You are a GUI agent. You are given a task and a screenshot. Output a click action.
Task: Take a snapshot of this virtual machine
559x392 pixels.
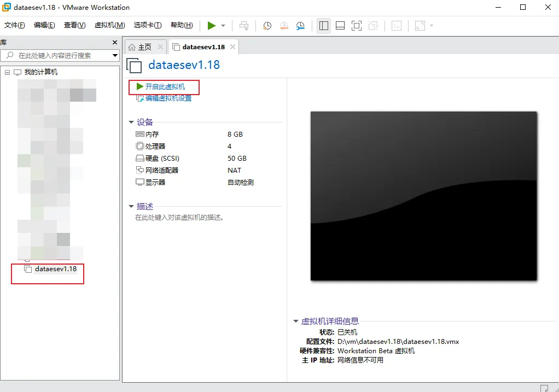[267, 26]
